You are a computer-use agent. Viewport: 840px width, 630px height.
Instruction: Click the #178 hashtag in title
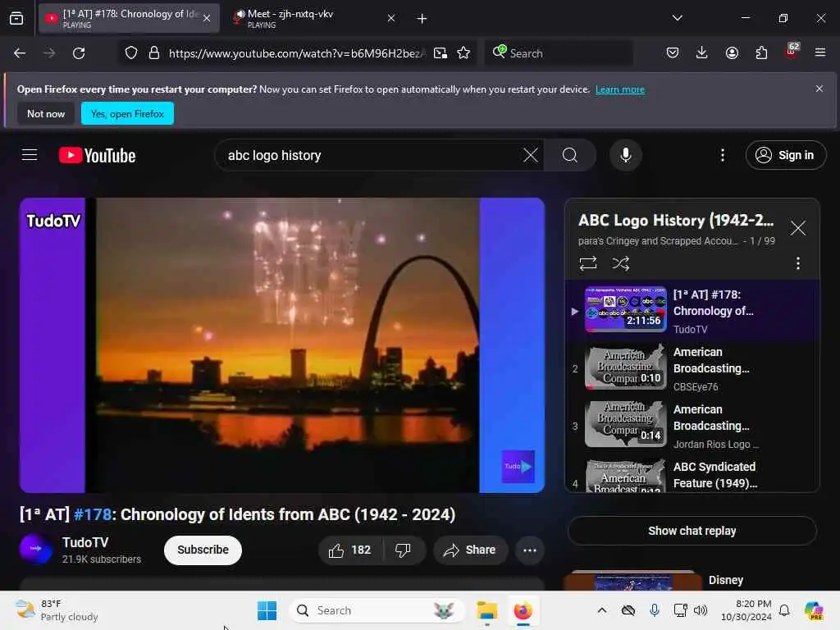(x=93, y=515)
